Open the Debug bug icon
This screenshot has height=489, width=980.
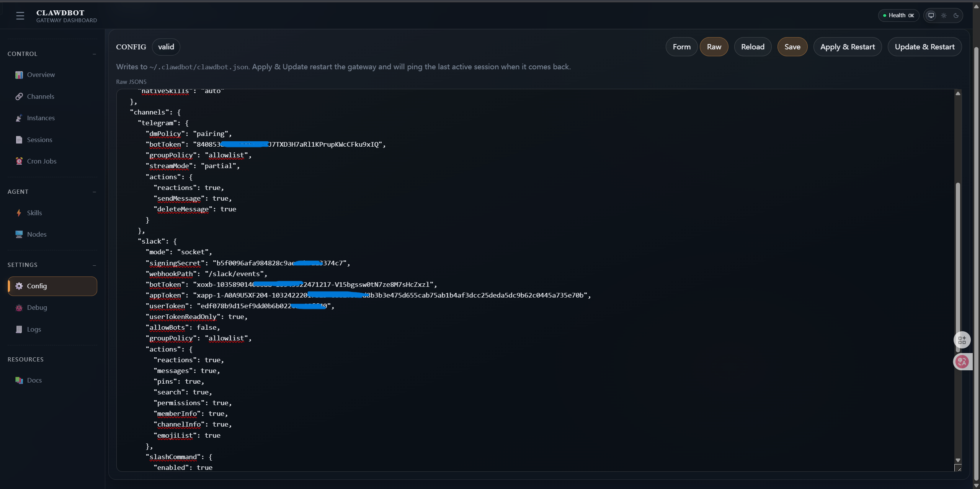click(19, 308)
